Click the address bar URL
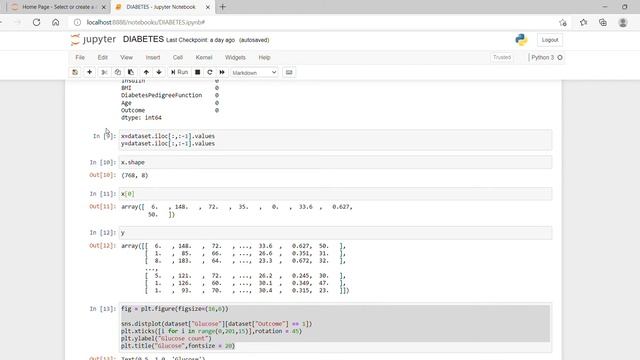The image size is (640, 360). pyautogui.click(x=146, y=22)
